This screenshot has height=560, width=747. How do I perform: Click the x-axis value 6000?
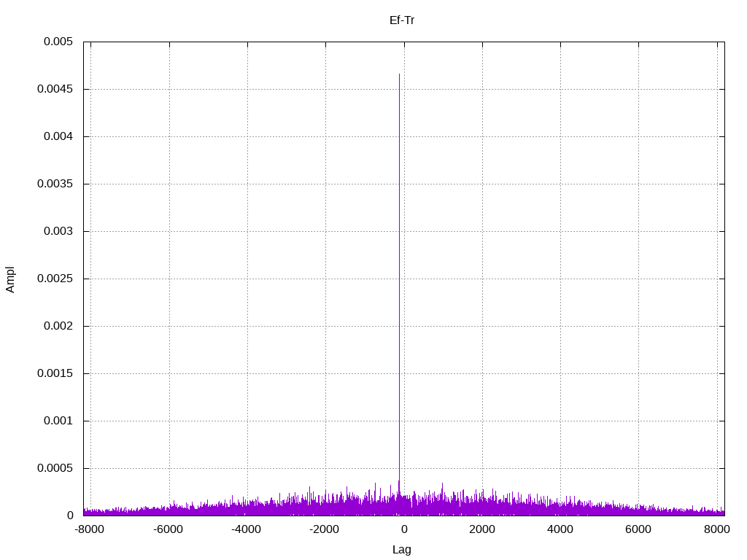[x=638, y=529]
